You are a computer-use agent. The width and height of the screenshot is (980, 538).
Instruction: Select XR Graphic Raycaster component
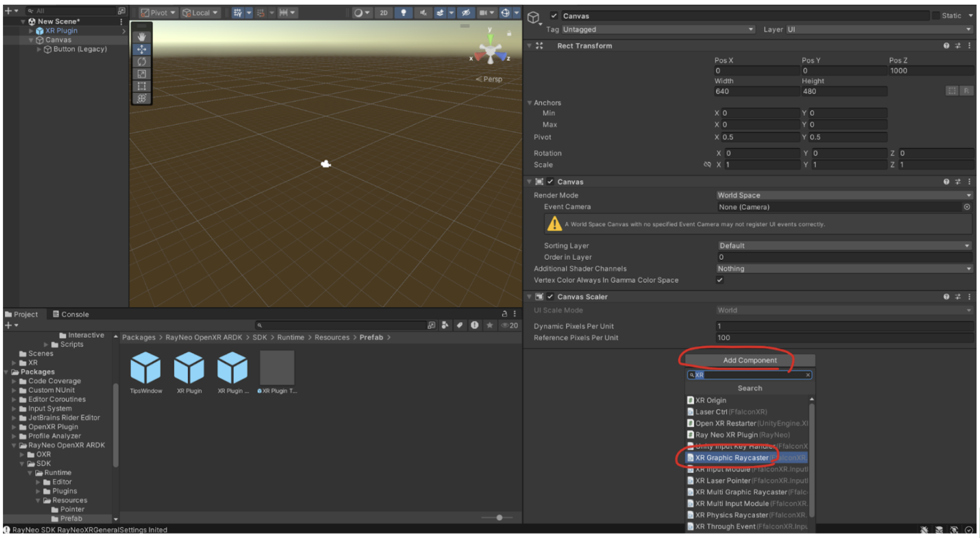pyautogui.click(x=747, y=458)
